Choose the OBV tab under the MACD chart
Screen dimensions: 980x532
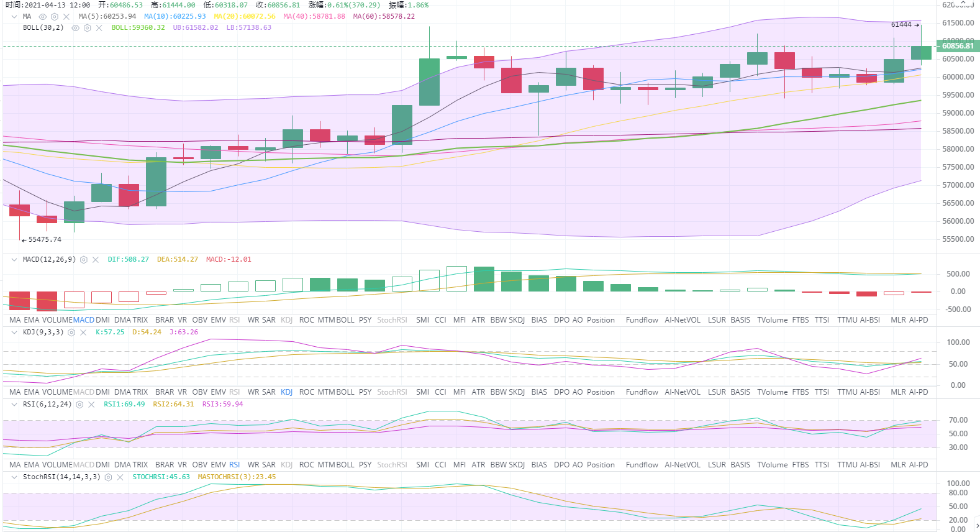point(200,320)
